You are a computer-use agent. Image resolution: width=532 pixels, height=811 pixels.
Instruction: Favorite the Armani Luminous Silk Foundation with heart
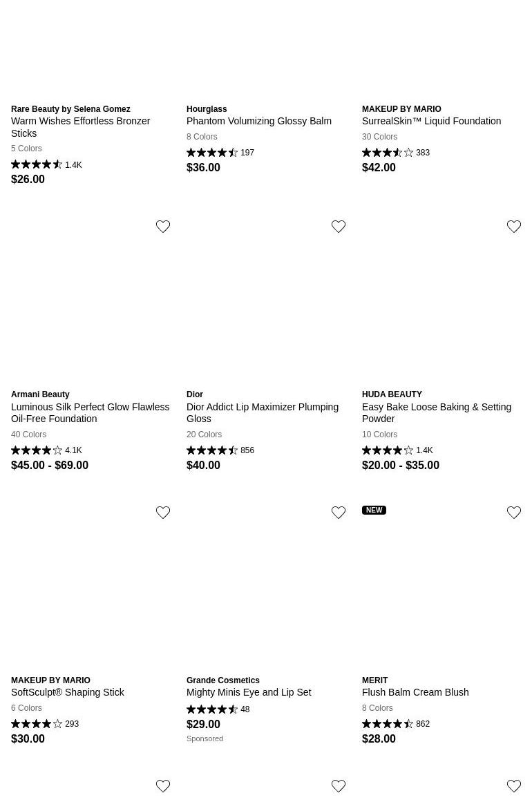[163, 227]
